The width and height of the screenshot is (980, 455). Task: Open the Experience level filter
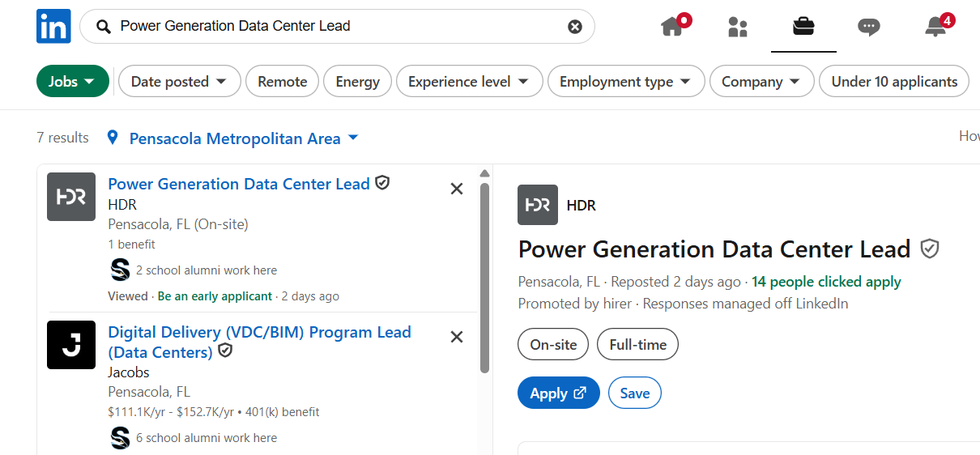point(469,81)
